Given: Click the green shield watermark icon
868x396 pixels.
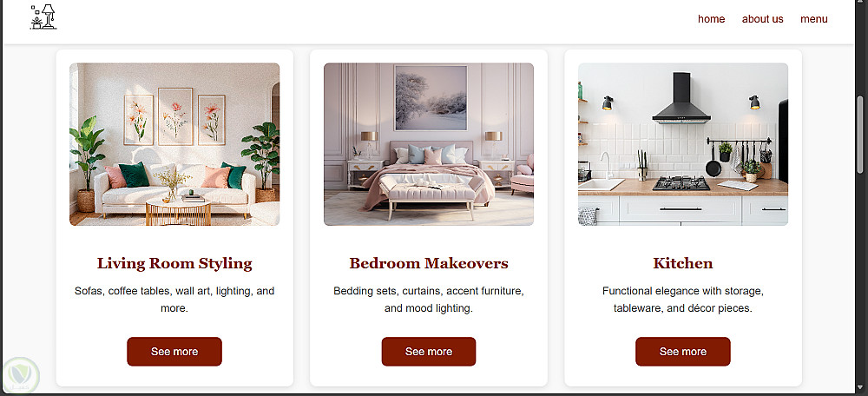Looking at the screenshot, I should pyautogui.click(x=21, y=375).
